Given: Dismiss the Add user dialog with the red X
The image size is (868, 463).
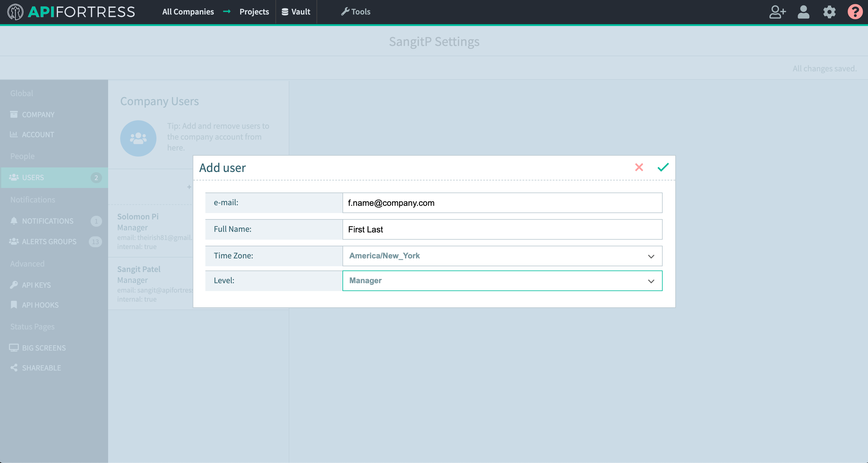Looking at the screenshot, I should click(639, 168).
